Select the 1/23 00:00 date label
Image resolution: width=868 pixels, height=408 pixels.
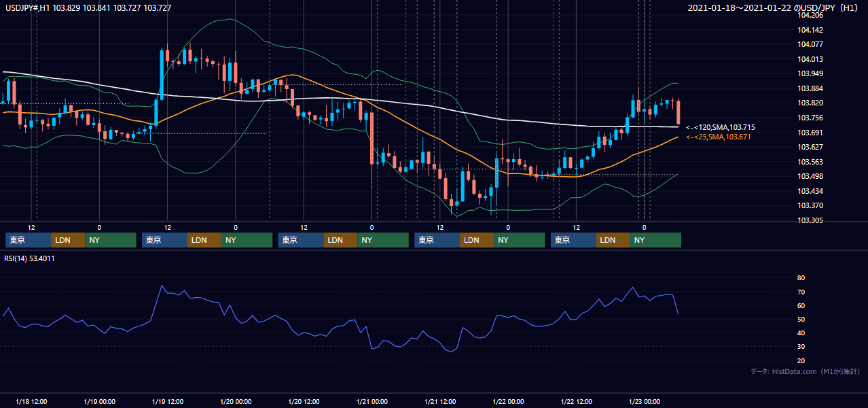[x=644, y=401]
